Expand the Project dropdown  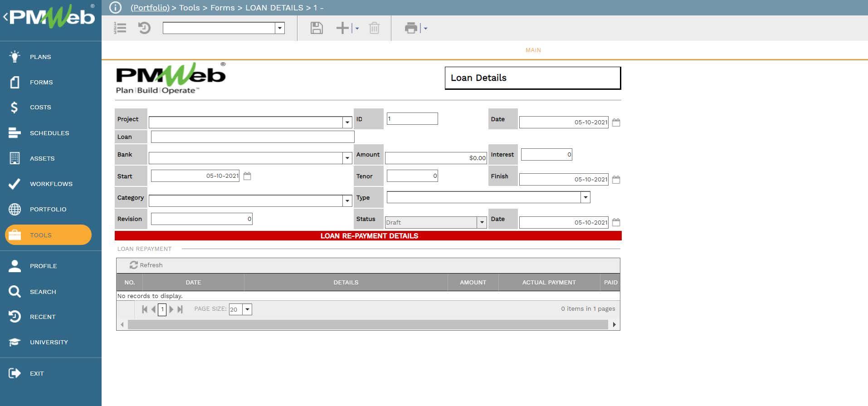click(347, 122)
